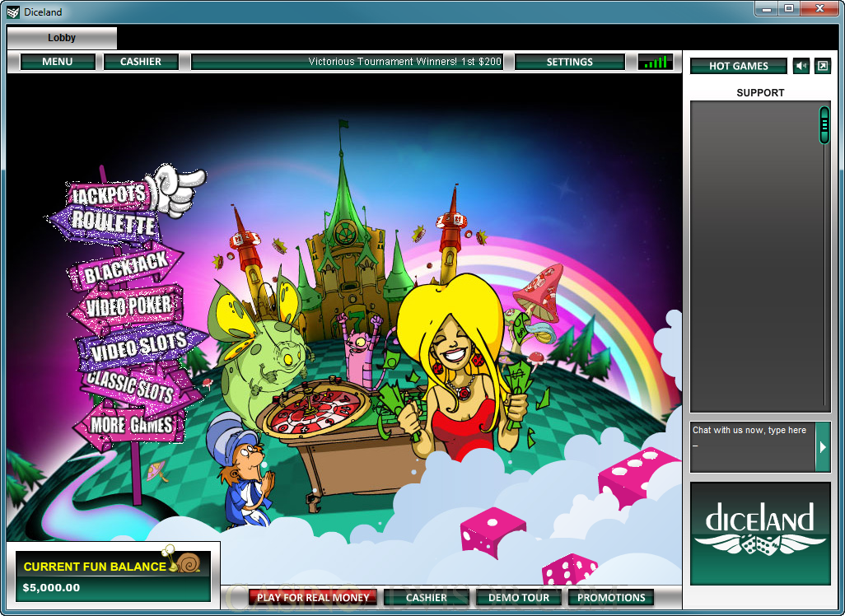Open the bottom CASHIER button
This screenshot has width=845, height=616.
pyautogui.click(x=427, y=598)
